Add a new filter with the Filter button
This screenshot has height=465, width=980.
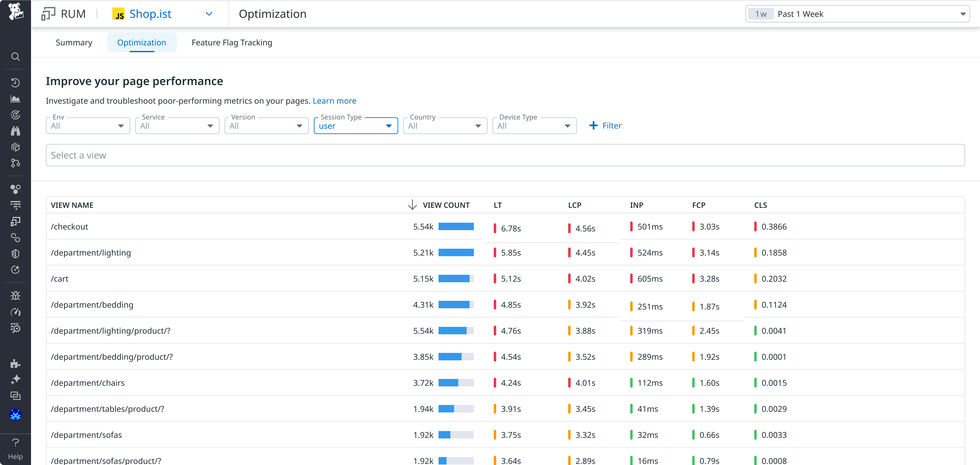(605, 125)
